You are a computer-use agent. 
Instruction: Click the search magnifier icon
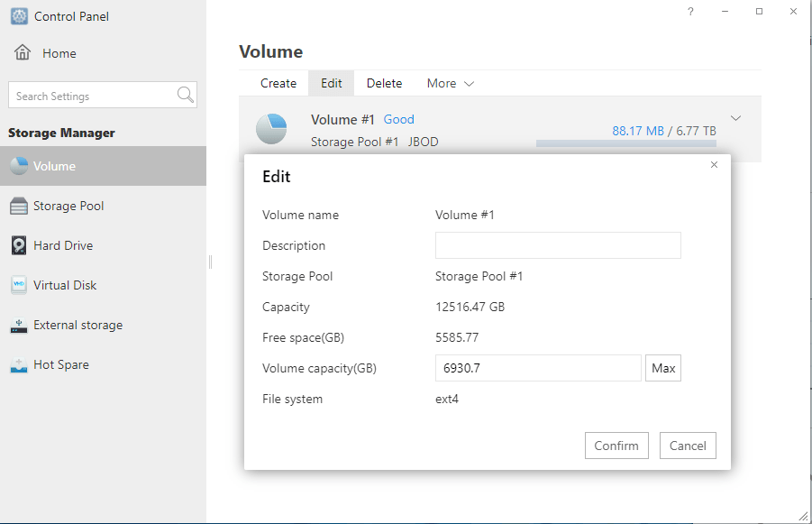[x=185, y=96]
